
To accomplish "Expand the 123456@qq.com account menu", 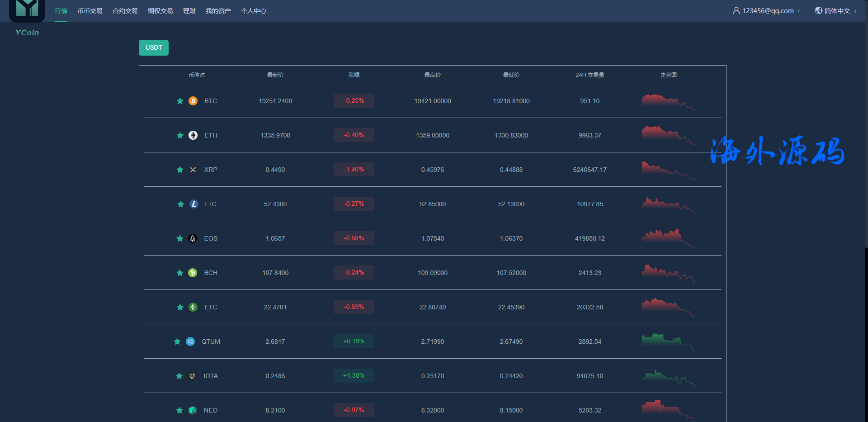I will point(767,11).
